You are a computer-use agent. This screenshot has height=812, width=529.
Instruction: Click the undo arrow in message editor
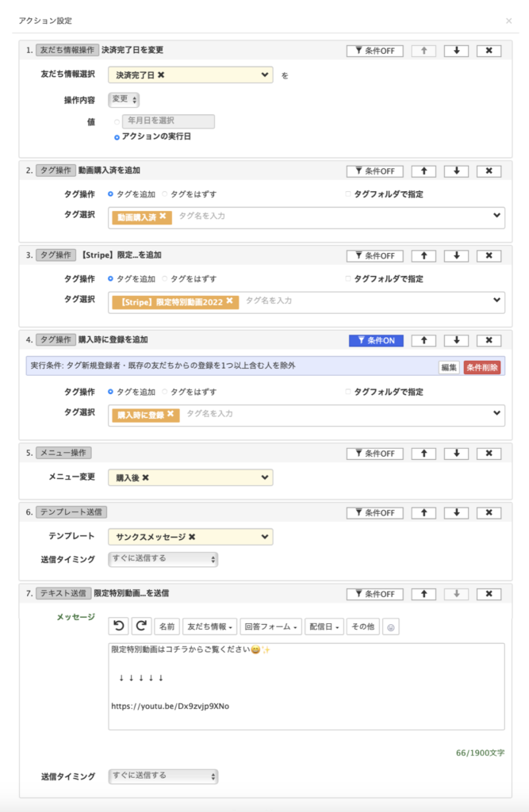tap(118, 626)
